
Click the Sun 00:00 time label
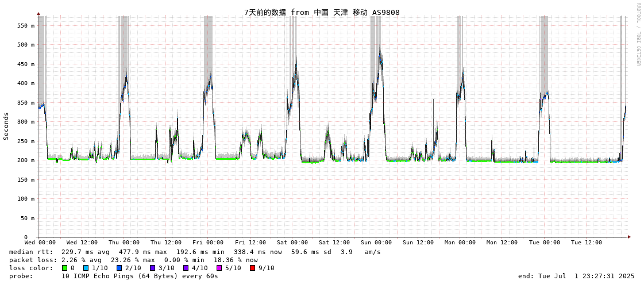point(377,243)
